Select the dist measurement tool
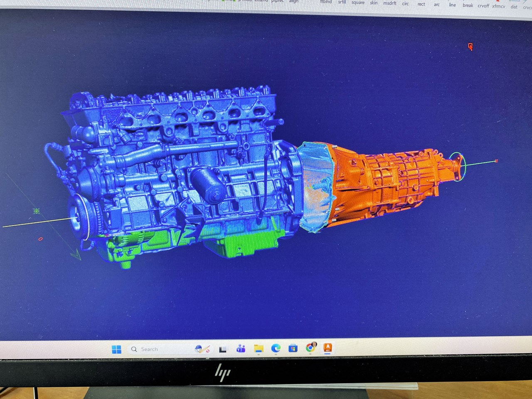Image resolution: width=532 pixels, height=399 pixels. (514, 7)
